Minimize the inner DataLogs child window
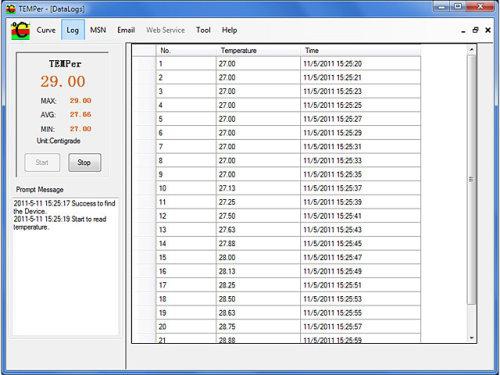Image resolution: width=500 pixels, height=375 pixels. coord(463,31)
